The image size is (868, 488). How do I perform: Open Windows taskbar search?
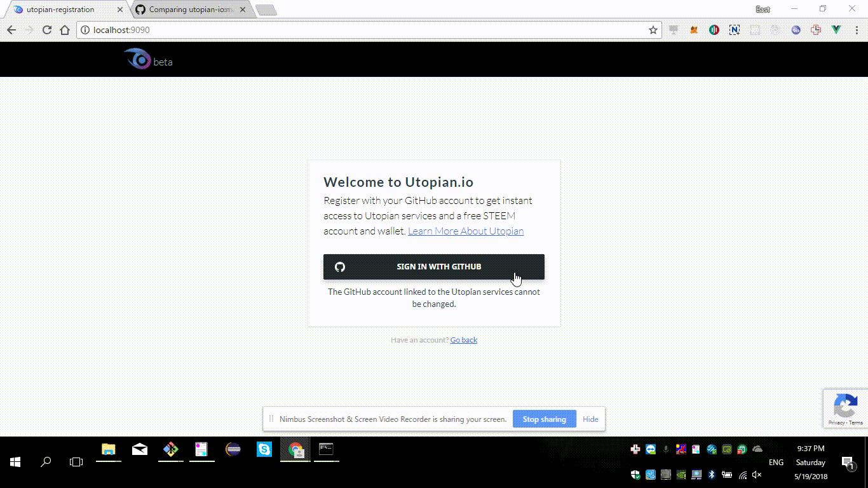point(46,463)
